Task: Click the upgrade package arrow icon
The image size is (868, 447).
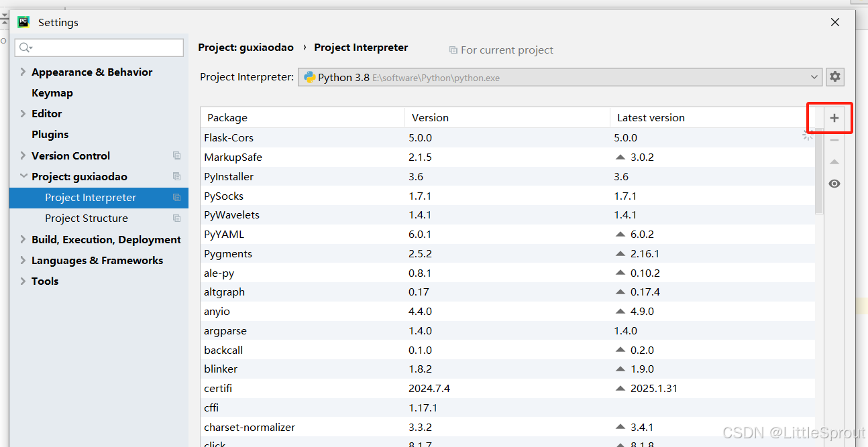Action: pyautogui.click(x=834, y=162)
